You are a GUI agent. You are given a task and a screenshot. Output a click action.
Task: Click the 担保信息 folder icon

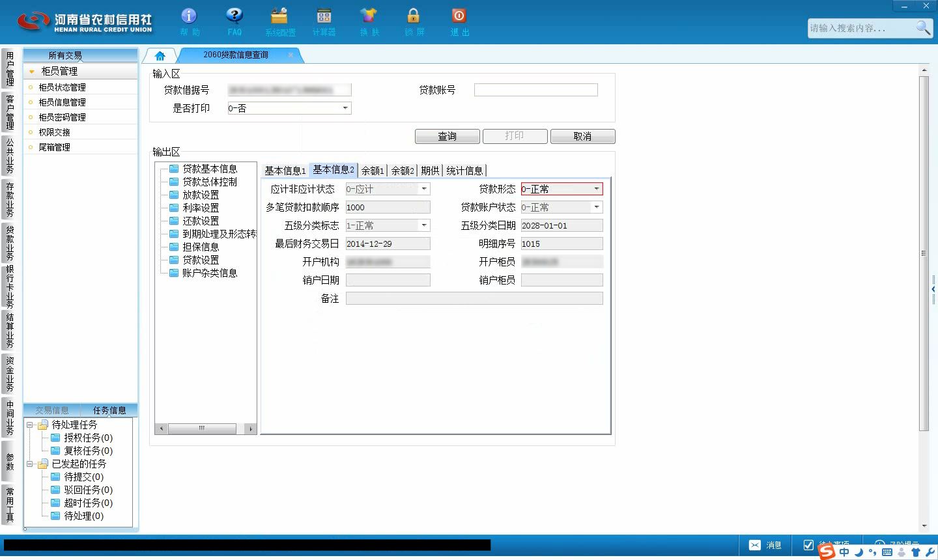[174, 247]
